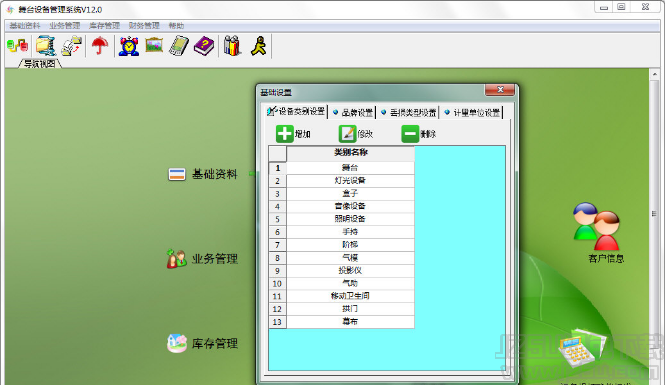Click the 库存管理 house icon in navigation view
Image resolution: width=665 pixels, height=385 pixels.
point(177,343)
